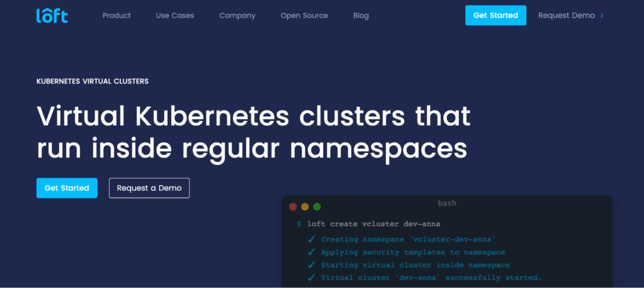Viewport: 644px width, 288px height.
Task: Go to the Blog page
Action: pos(361,16)
